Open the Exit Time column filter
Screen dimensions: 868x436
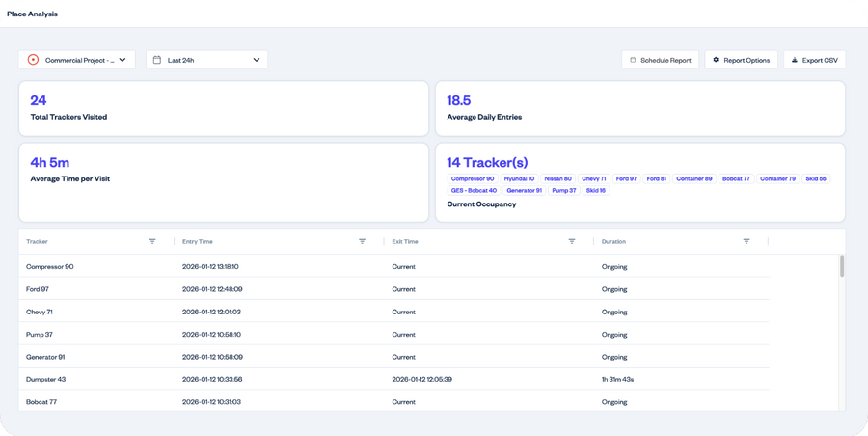572,241
